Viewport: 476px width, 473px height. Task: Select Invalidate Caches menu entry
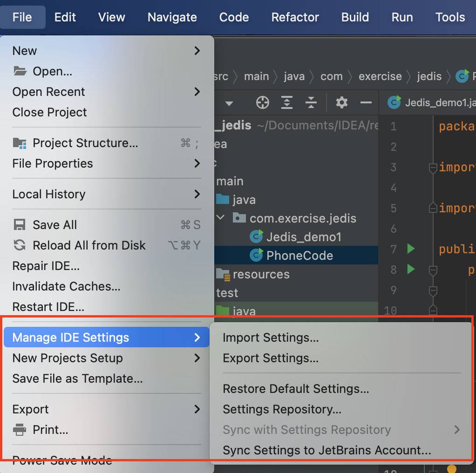pyautogui.click(x=107, y=286)
